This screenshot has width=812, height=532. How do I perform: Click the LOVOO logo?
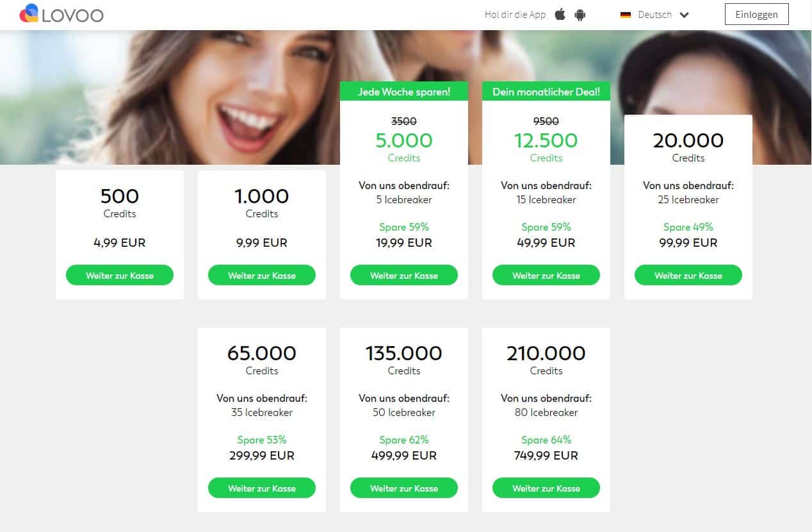click(x=61, y=14)
